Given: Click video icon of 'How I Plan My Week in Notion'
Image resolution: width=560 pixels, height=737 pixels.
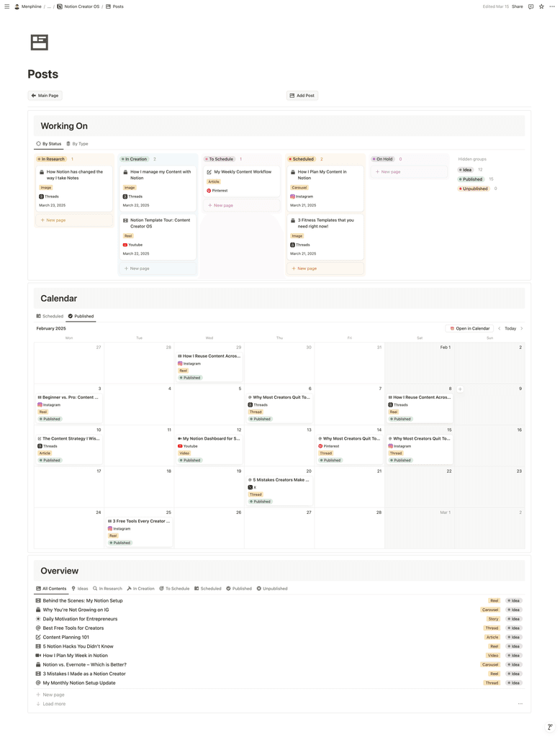Looking at the screenshot, I should 38,656.
